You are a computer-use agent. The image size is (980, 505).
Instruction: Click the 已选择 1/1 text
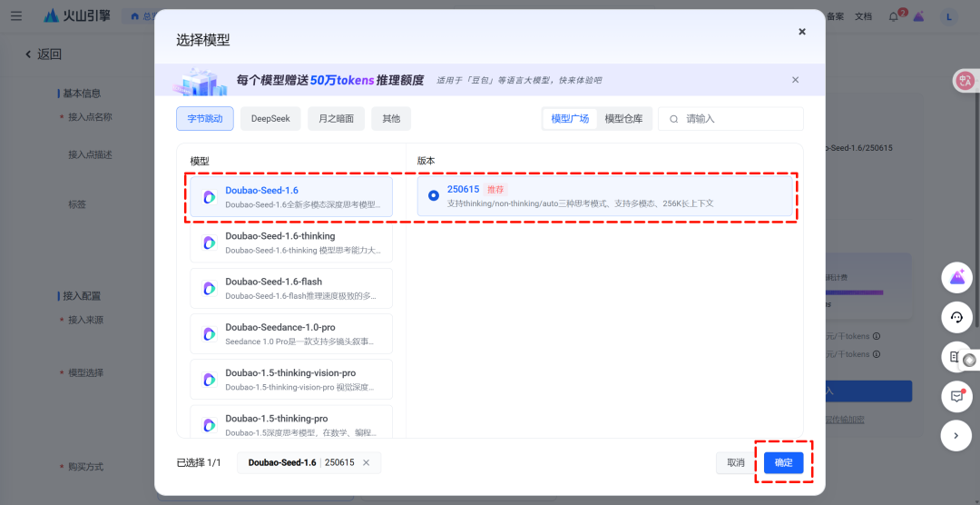(199, 463)
